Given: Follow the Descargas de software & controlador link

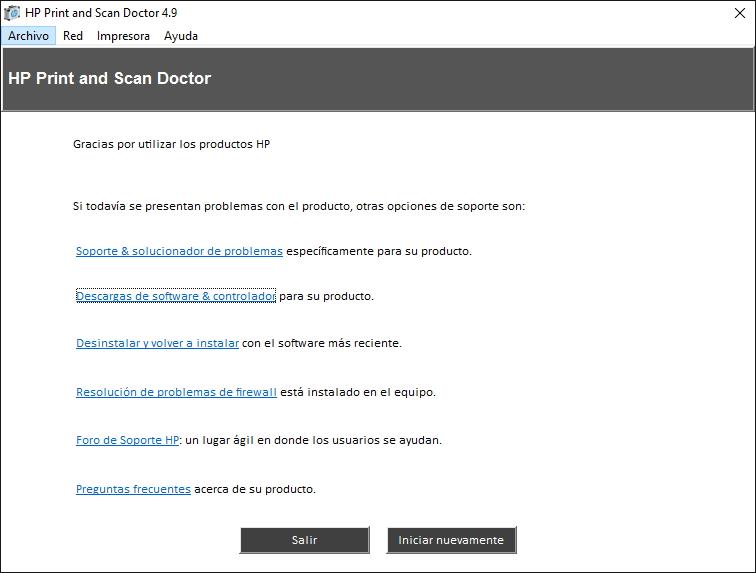Looking at the screenshot, I should 176,296.
